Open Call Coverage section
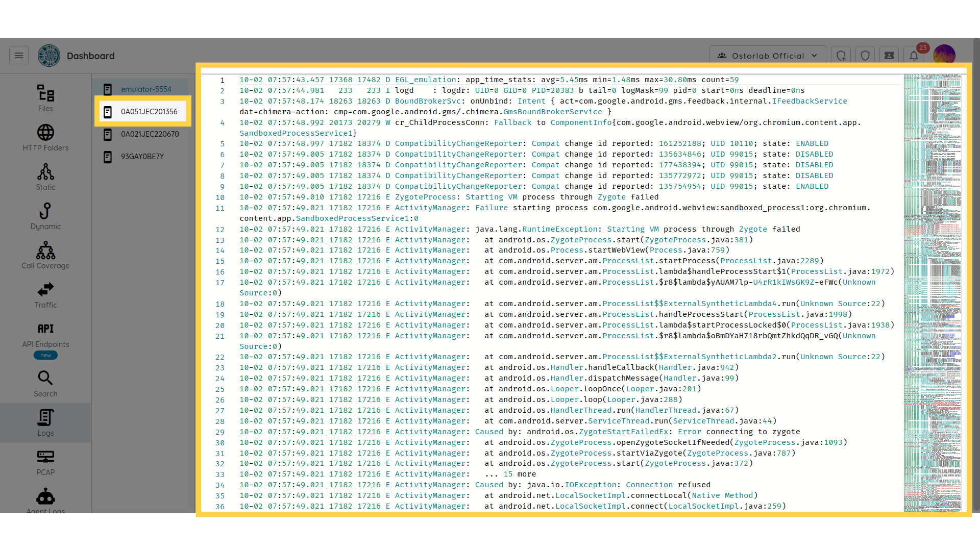 [45, 255]
